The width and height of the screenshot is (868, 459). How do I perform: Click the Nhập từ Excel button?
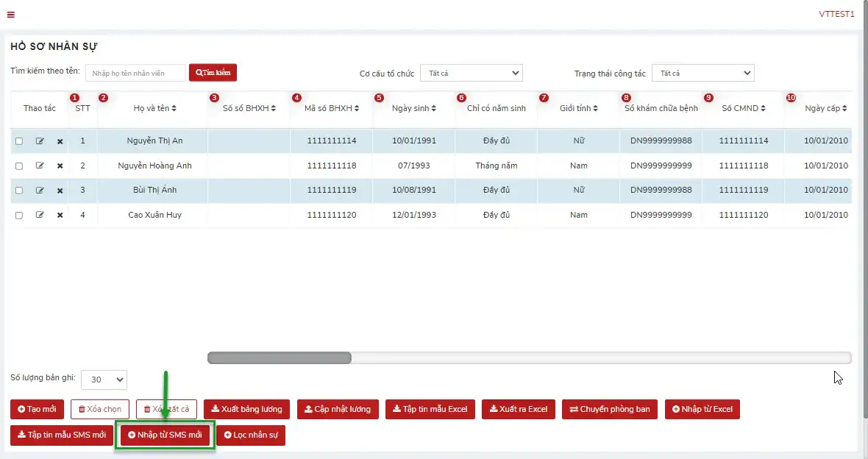pos(702,409)
